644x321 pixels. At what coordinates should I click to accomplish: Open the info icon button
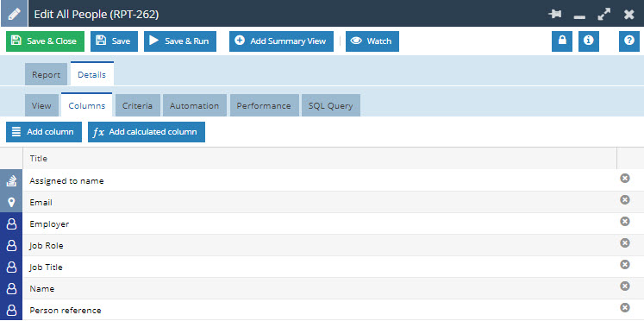(589, 41)
